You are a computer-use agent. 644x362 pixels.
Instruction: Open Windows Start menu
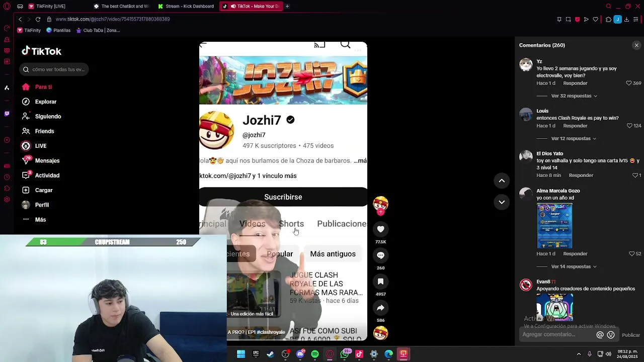coord(241,354)
